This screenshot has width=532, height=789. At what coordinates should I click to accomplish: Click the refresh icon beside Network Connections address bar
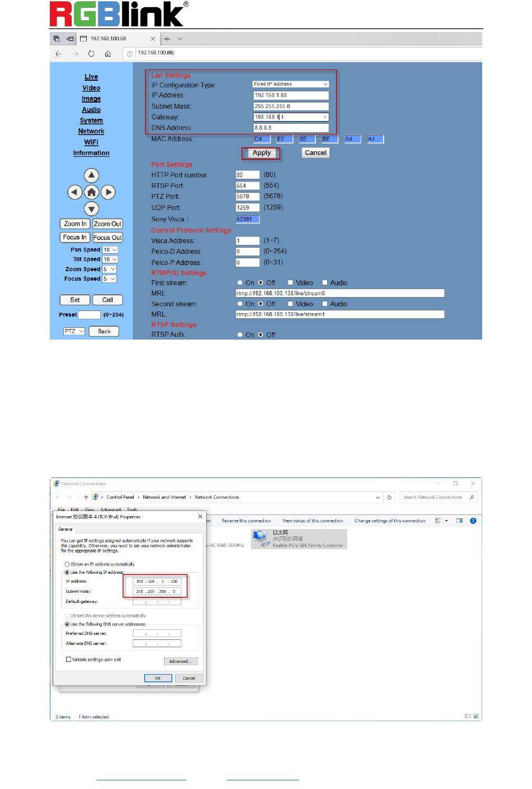pos(389,497)
